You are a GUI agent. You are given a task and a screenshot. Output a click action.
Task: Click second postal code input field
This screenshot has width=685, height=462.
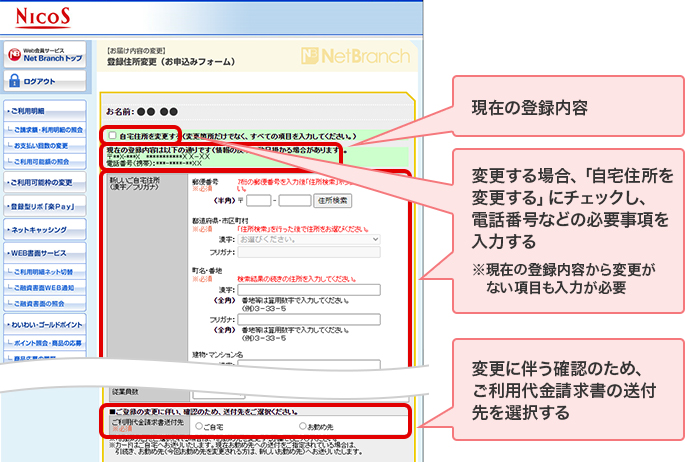tap(295, 200)
